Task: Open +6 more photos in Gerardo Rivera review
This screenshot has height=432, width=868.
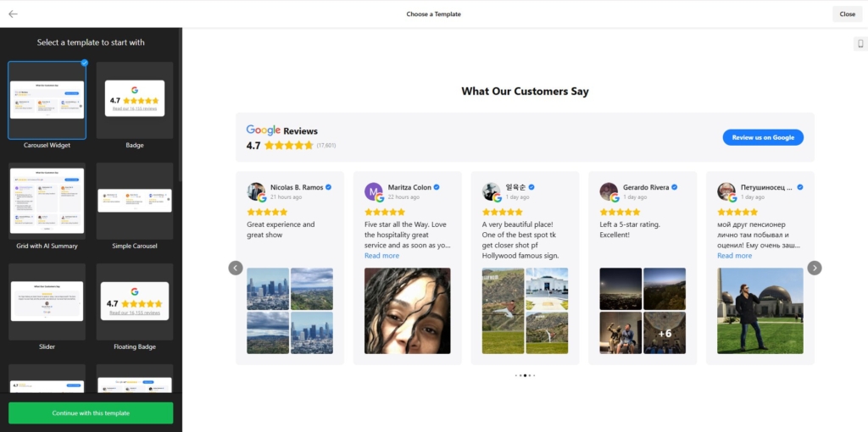Action: [665, 333]
